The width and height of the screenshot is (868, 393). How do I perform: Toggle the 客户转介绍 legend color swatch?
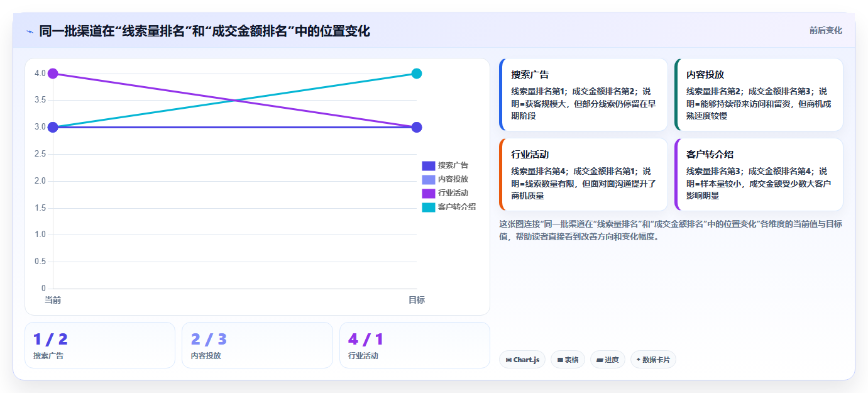pyautogui.click(x=428, y=207)
